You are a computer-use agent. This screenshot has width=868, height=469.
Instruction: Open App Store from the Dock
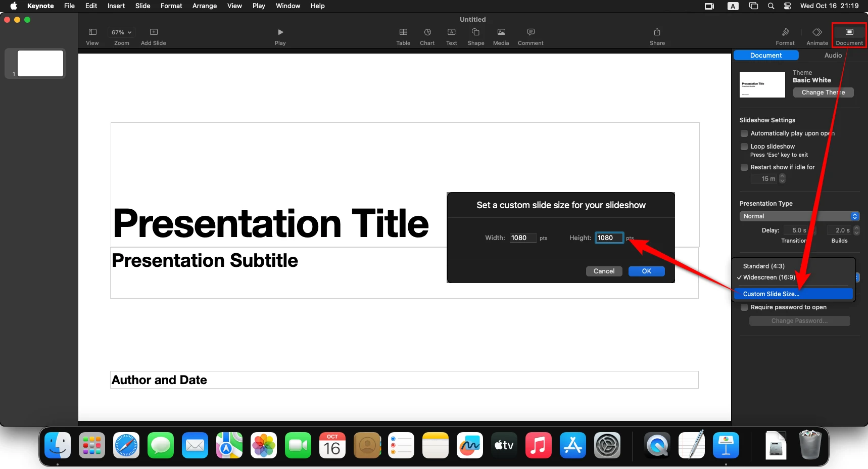click(573, 445)
